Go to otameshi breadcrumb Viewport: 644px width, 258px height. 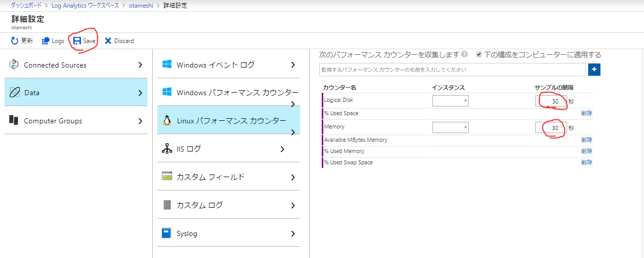(141, 5)
